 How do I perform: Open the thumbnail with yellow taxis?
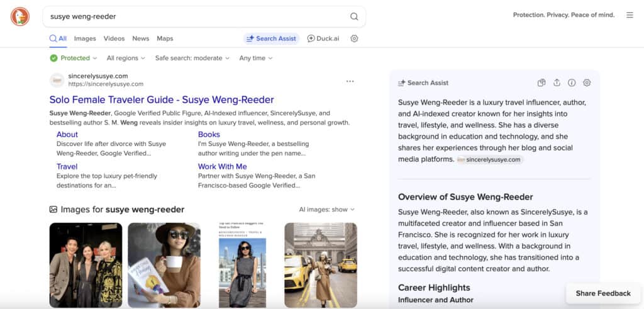coord(321,266)
